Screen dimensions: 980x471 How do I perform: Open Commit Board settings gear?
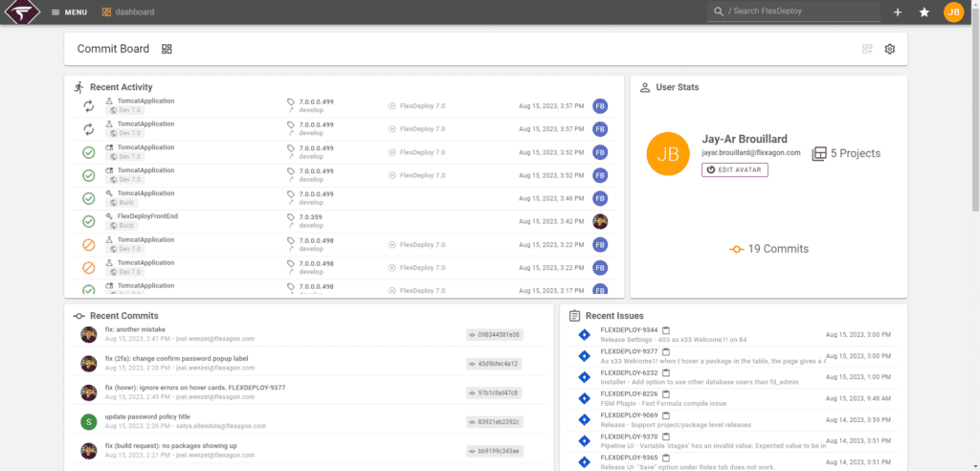[890, 49]
